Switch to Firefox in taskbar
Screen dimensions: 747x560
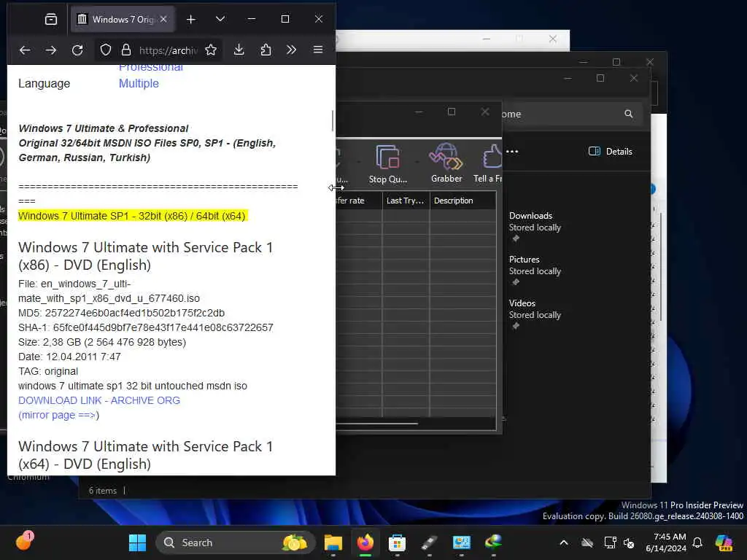365,542
